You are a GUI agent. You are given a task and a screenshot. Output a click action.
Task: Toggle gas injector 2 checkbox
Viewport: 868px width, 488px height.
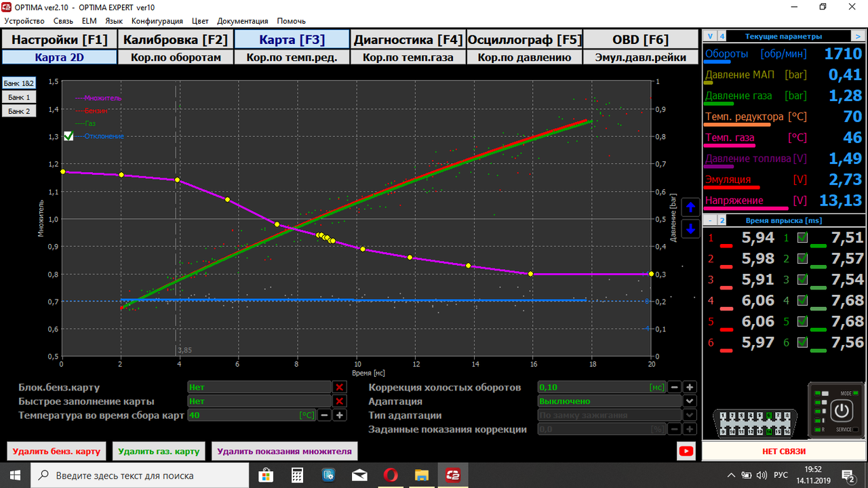(x=802, y=258)
